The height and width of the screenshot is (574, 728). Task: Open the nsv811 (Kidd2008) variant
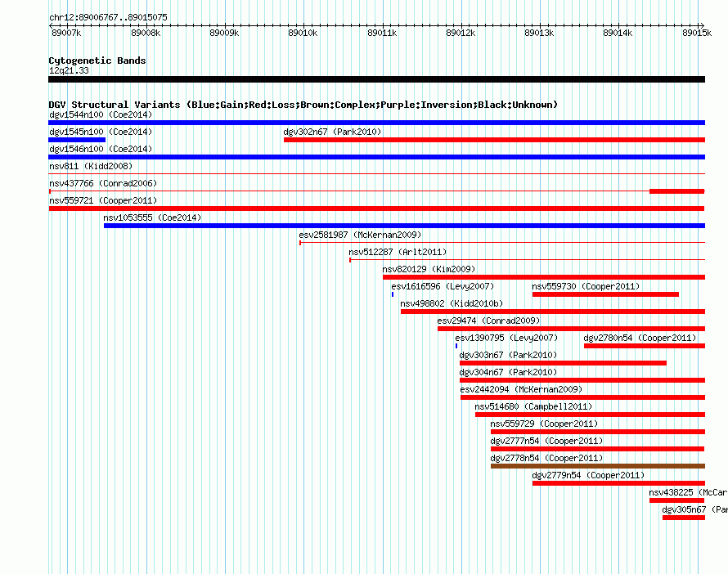[x=91, y=166]
